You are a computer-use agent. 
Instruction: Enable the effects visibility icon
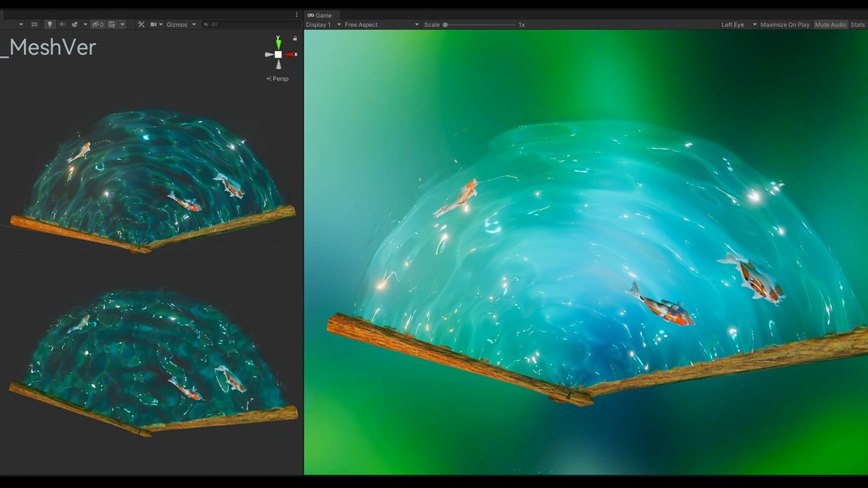tap(74, 24)
